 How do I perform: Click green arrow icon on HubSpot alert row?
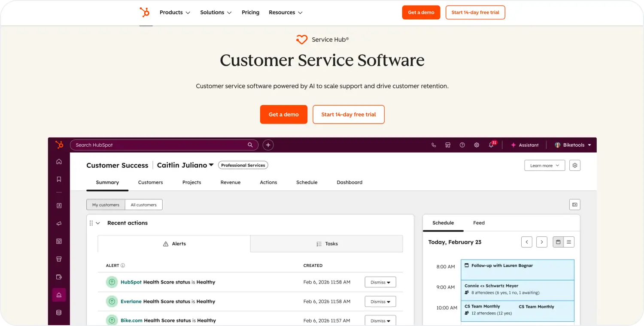112,282
